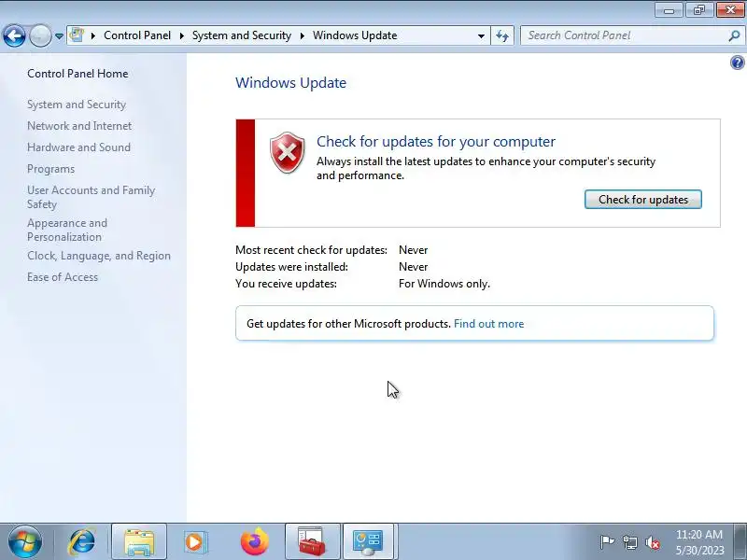Launch Internet Explorer from the taskbar
Image resolution: width=747 pixels, height=560 pixels.
(x=81, y=542)
